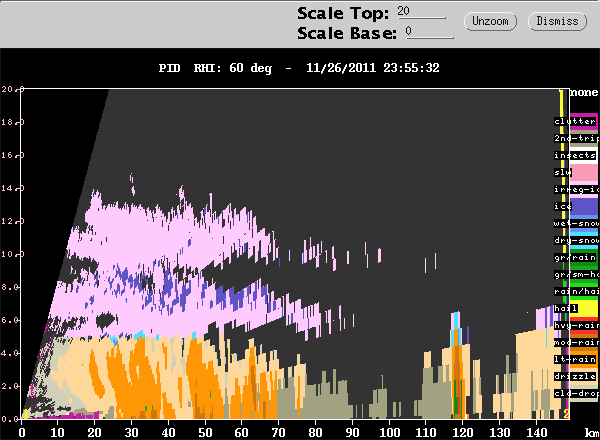Click the blue-purple ice color swatch

[x=584, y=207]
